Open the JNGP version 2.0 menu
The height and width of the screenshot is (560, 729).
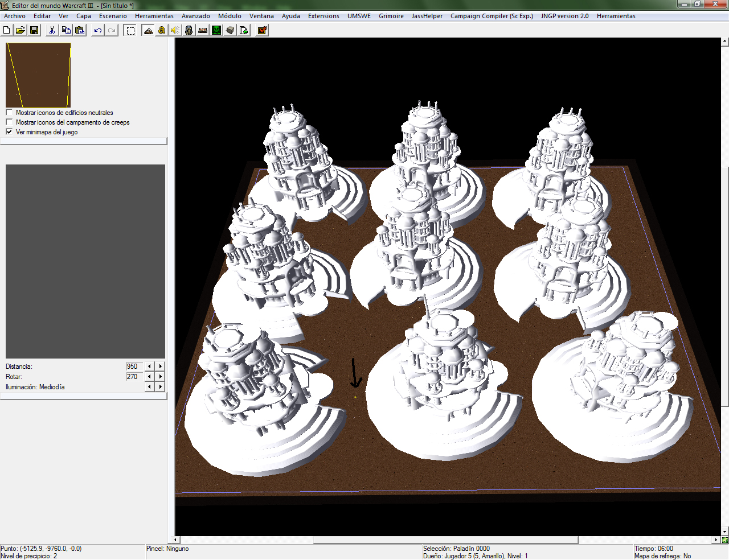pos(565,16)
